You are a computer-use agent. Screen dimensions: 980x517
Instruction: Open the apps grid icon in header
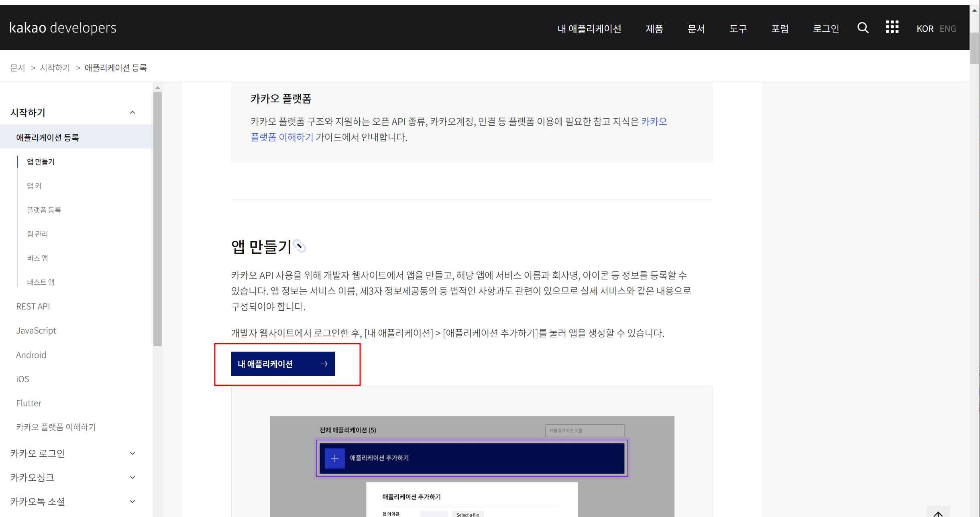[892, 27]
